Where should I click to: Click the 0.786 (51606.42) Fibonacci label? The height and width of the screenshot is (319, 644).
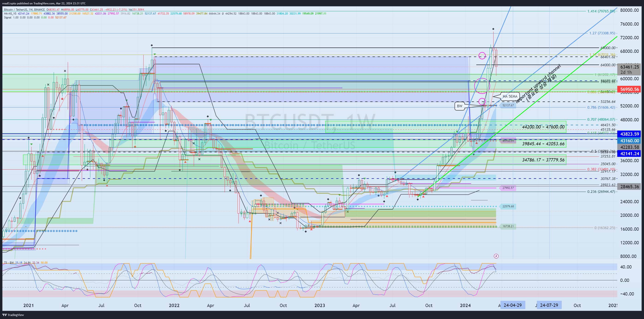coord(601,107)
